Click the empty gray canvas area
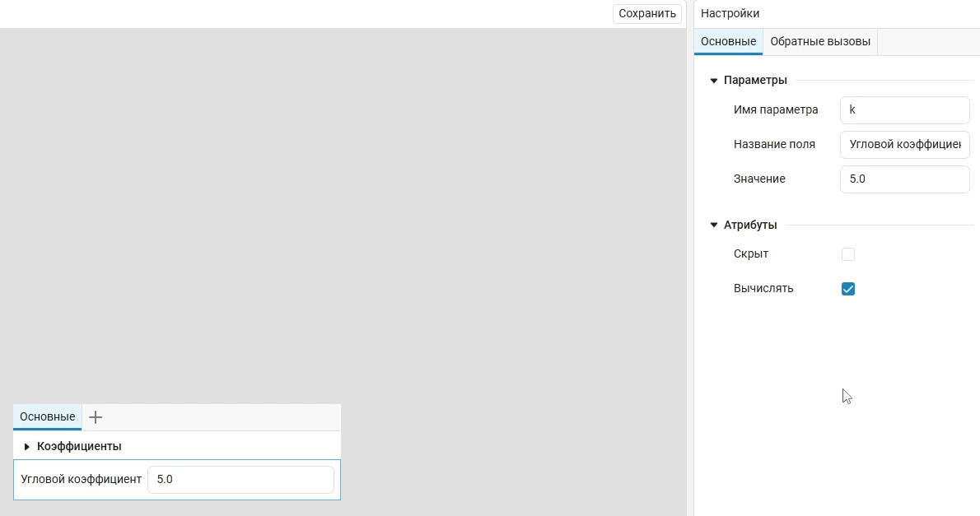Image resolution: width=980 pixels, height=516 pixels. coord(329,206)
